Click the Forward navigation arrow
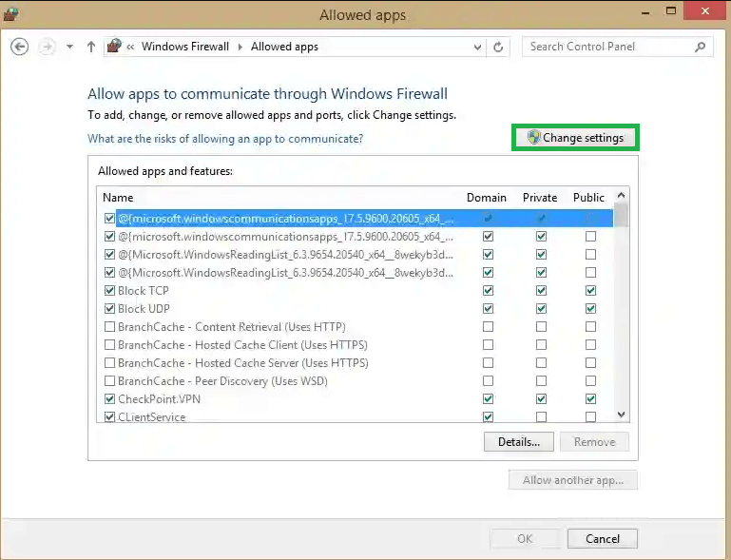The width and height of the screenshot is (731, 560). [47, 47]
